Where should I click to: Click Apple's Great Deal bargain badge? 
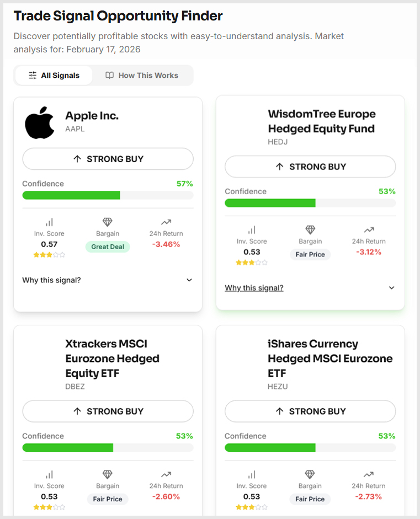(108, 247)
